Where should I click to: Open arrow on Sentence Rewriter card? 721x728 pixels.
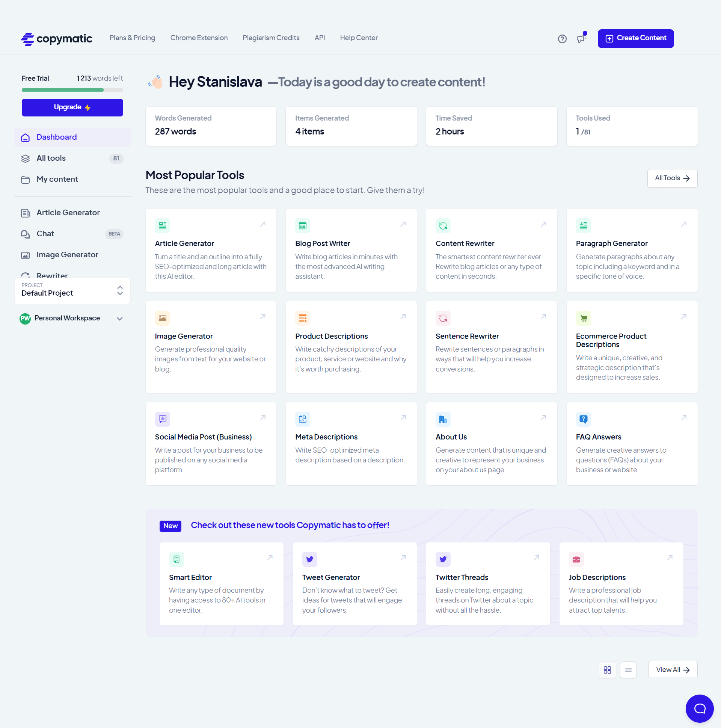pos(544,317)
